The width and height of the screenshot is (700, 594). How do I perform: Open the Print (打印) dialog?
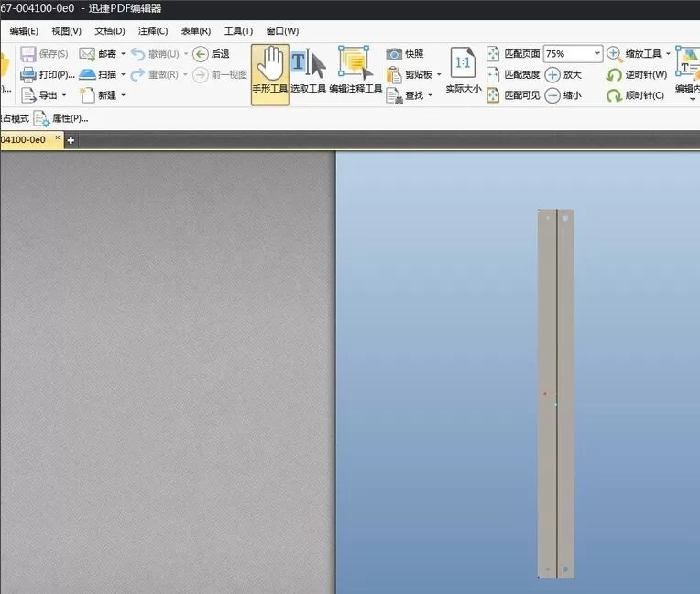(x=47, y=74)
